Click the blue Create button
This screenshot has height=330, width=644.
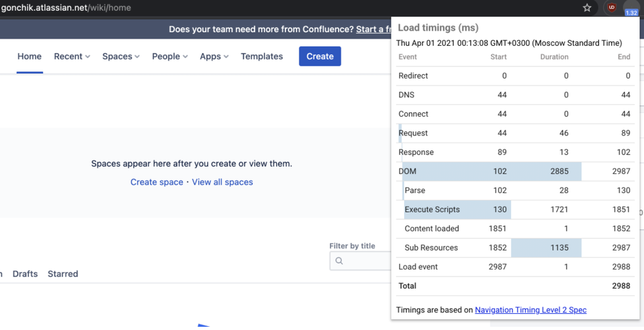320,56
